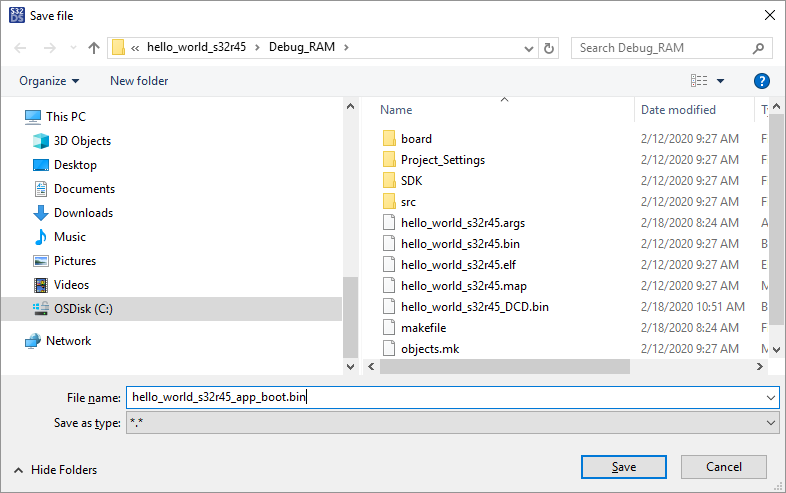This screenshot has width=786, height=493.
Task: Open Downloads in the navigation pane
Action: (x=83, y=213)
